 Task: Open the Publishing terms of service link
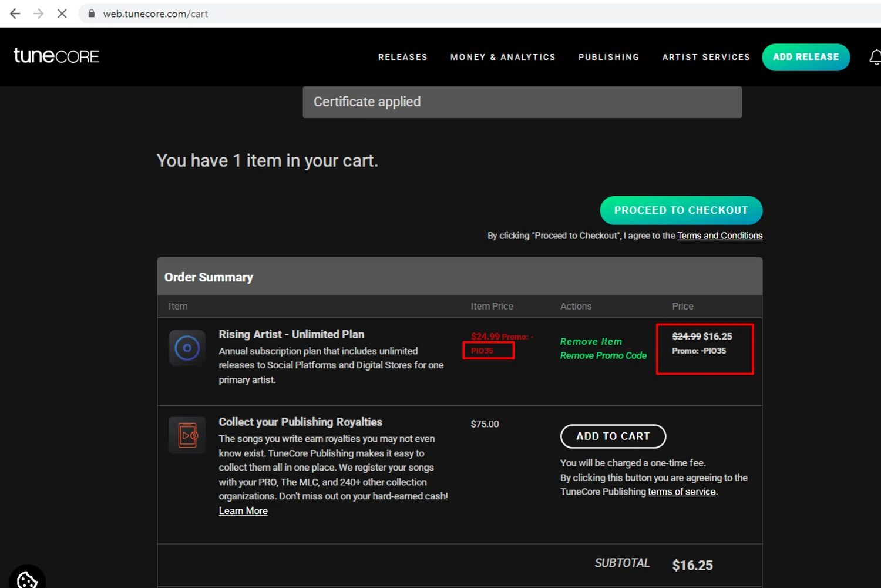[x=682, y=492]
